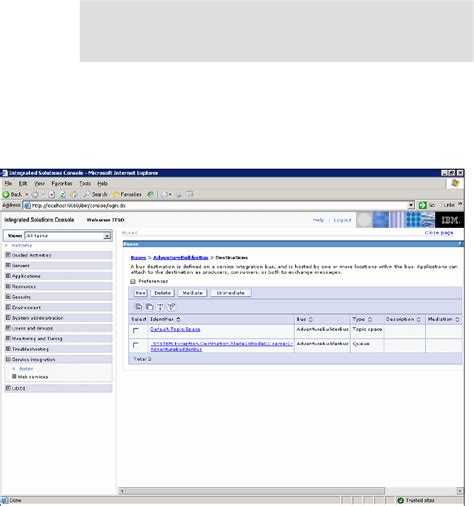Click the New destination button
This screenshot has height=506, width=474.
coord(140,293)
